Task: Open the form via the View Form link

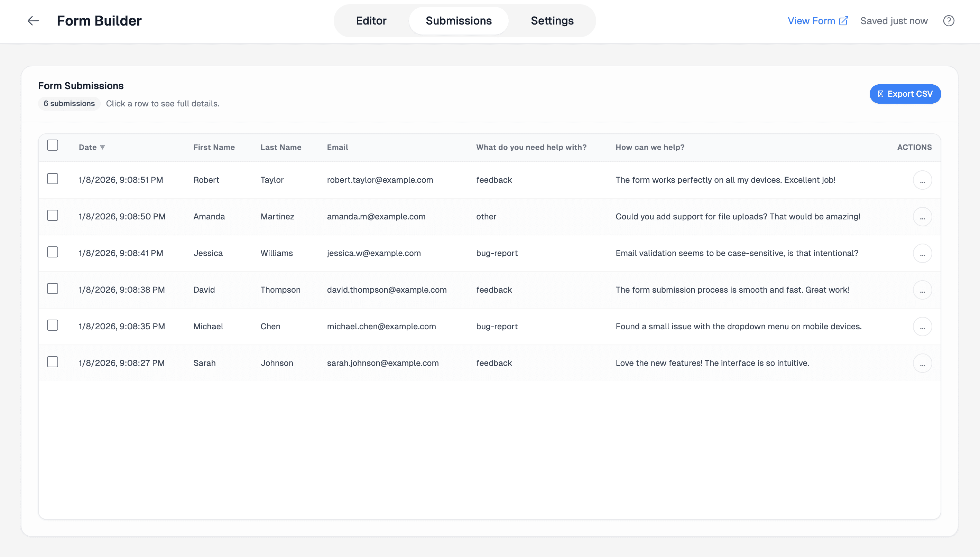Action: [811, 21]
